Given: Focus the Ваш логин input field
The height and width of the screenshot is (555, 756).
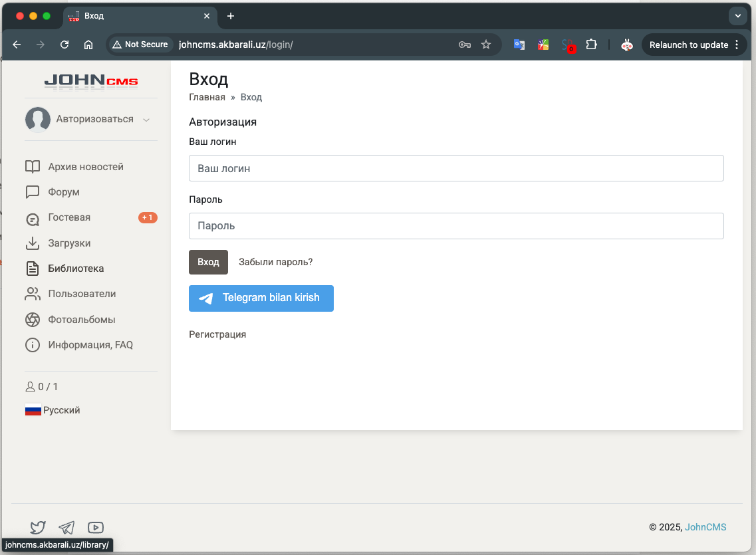Looking at the screenshot, I should click(x=456, y=169).
